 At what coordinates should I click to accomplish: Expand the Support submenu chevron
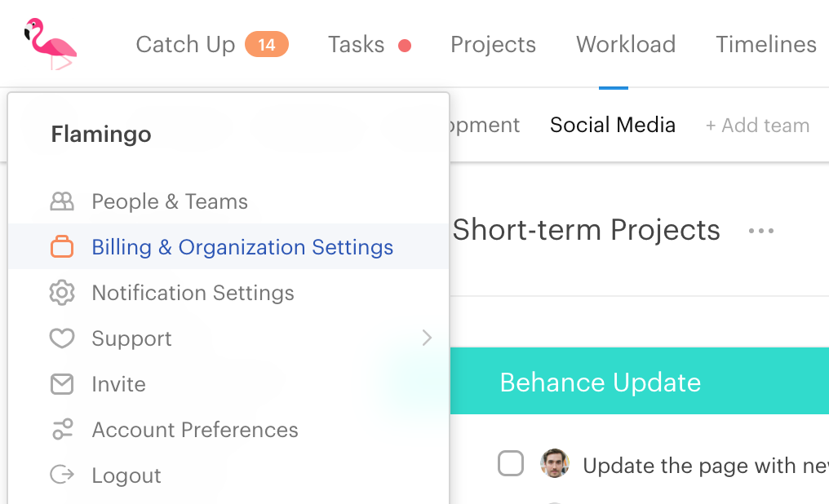[x=428, y=338]
